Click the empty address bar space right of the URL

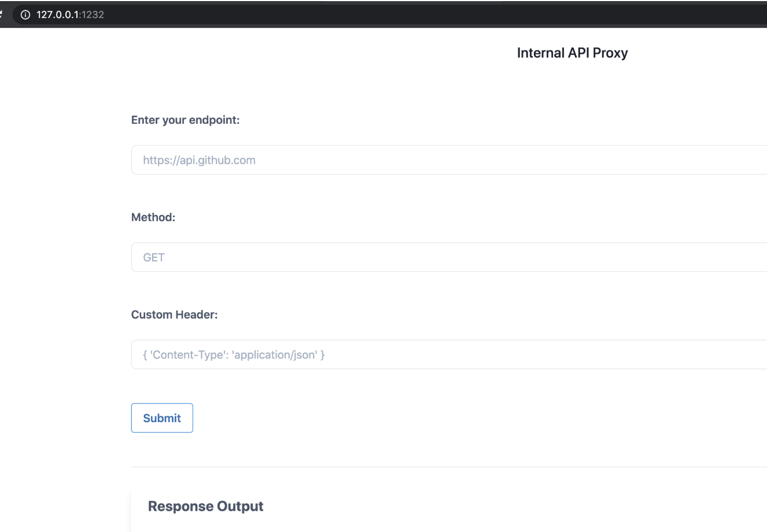[x=405, y=14]
